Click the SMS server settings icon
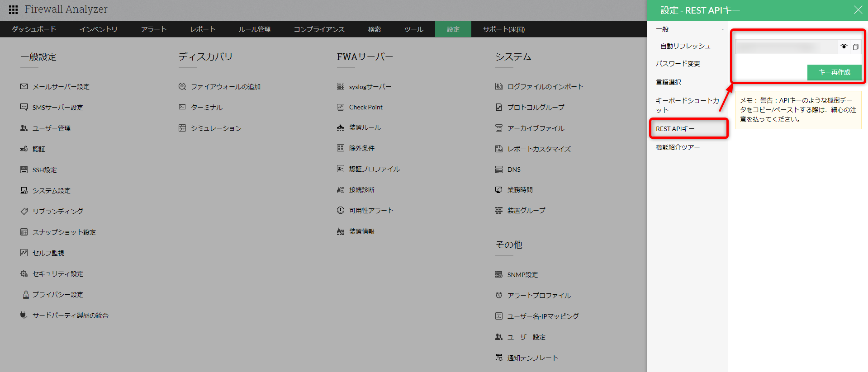The image size is (868, 372). pyautogui.click(x=24, y=107)
